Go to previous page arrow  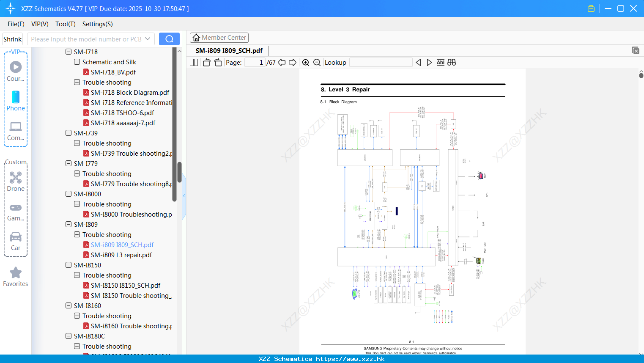282,62
